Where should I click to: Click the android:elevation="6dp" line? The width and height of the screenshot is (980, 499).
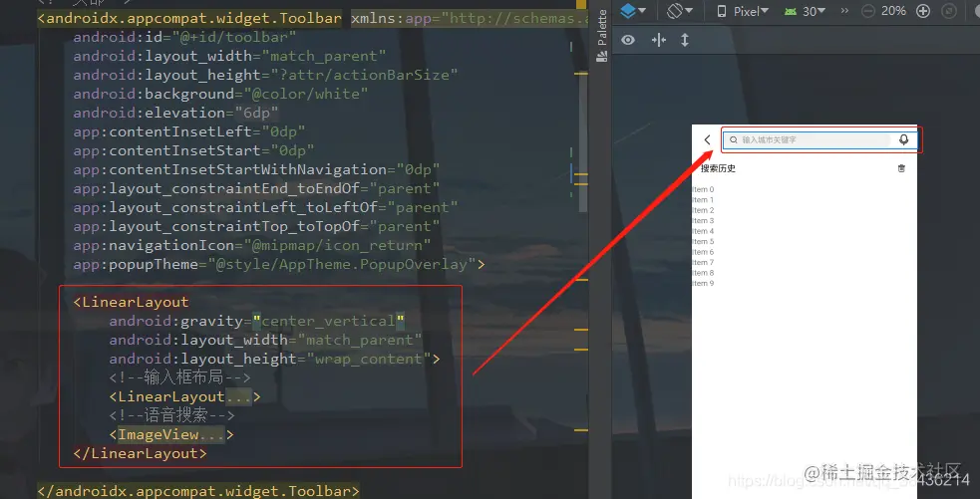click(x=175, y=113)
